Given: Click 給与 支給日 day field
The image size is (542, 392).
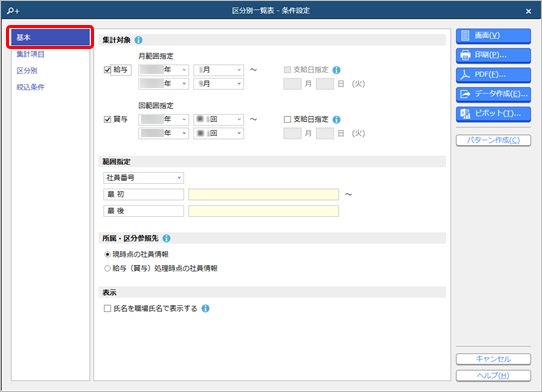Looking at the screenshot, I should pyautogui.click(x=325, y=84).
